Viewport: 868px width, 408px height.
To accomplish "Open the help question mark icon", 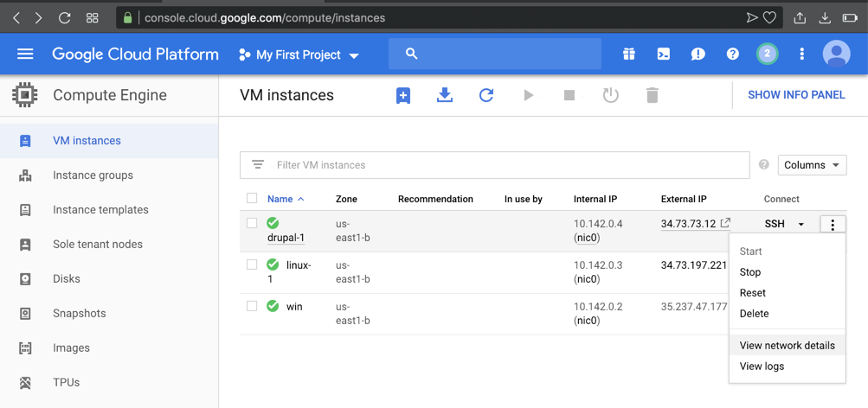I will coord(733,54).
